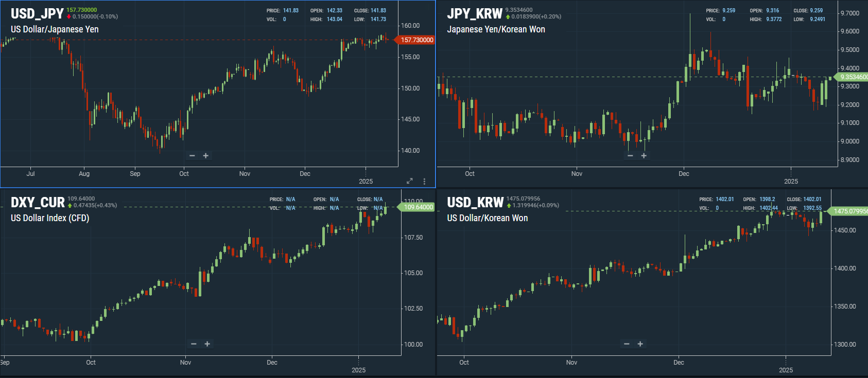
Task: Click the 1475.079956 price tag on USD_KRW axis
Action: [848, 211]
